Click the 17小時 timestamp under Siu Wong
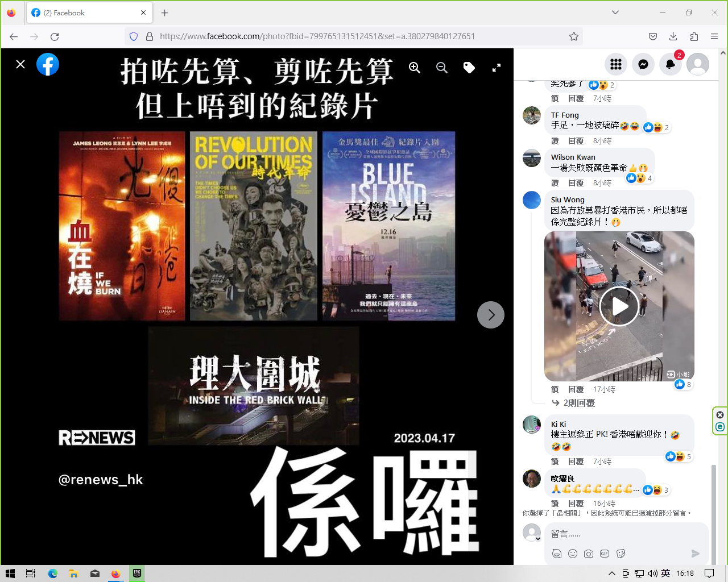Screen dimensions: 728x582 click(x=605, y=389)
